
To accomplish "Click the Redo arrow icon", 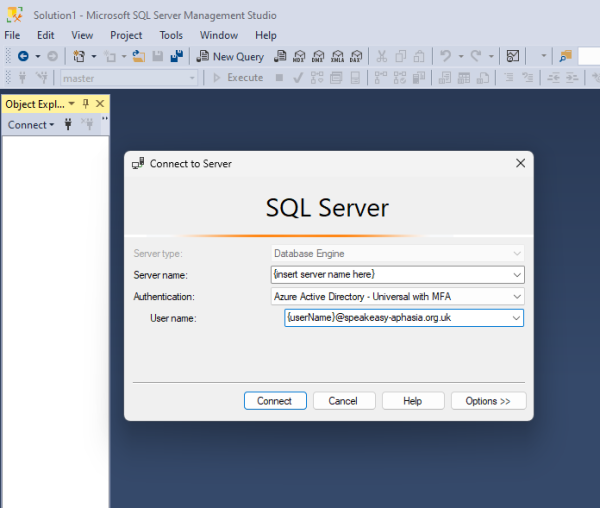I will pos(476,57).
